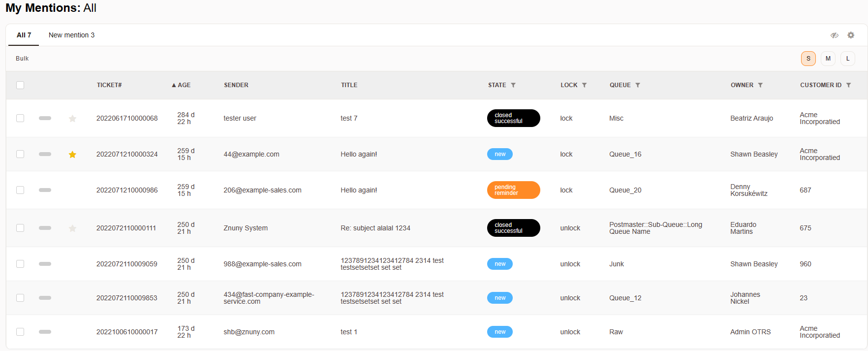Click priority bar on pending reminder ticket
Image resolution: width=868 pixels, height=351 pixels.
click(45, 190)
